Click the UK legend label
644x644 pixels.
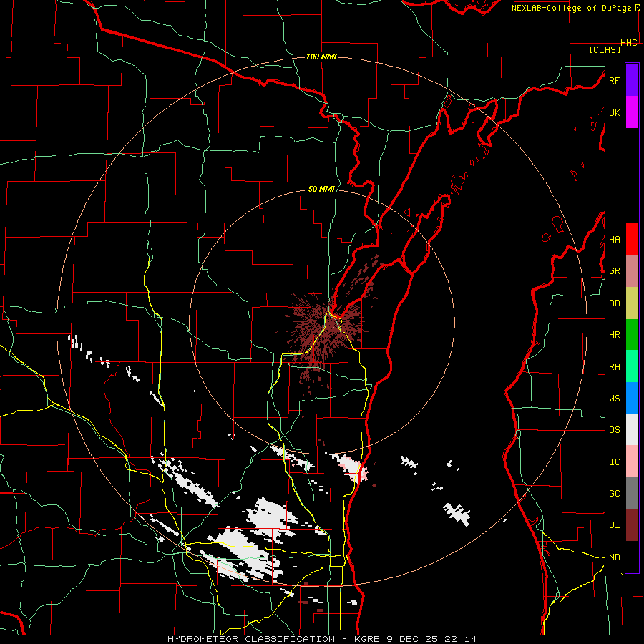coord(614,112)
